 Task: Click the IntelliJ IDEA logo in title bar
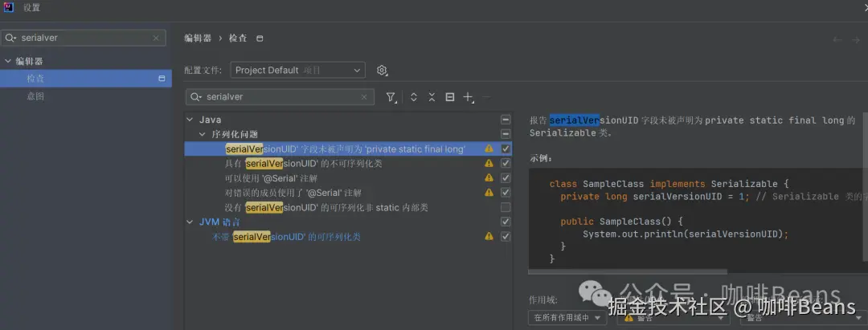point(8,7)
